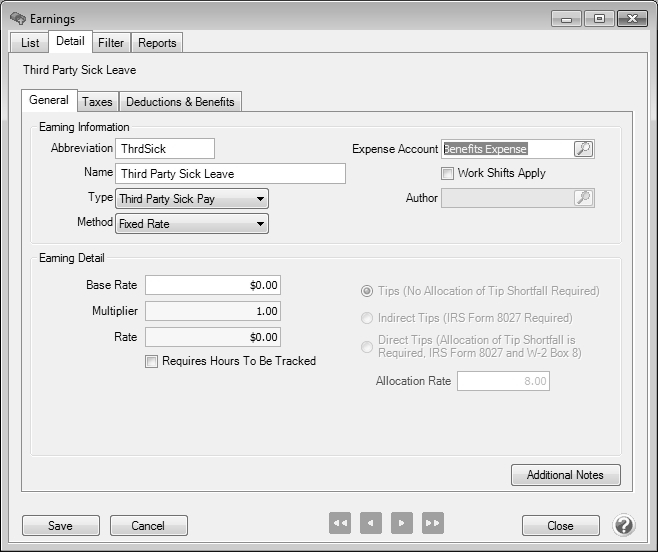
Task: Click the Abbreviation text field
Action: (x=165, y=149)
